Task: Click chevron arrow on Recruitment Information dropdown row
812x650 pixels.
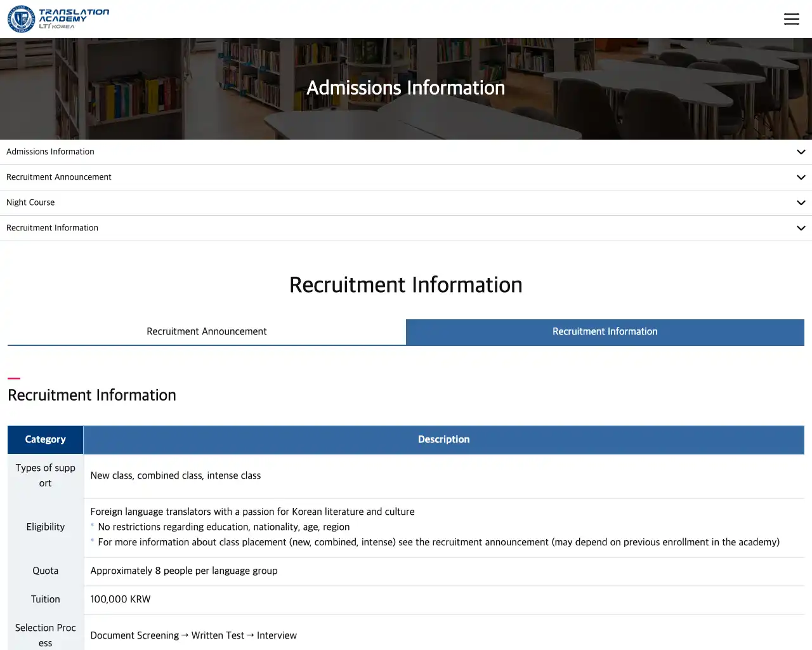Action: pos(801,229)
